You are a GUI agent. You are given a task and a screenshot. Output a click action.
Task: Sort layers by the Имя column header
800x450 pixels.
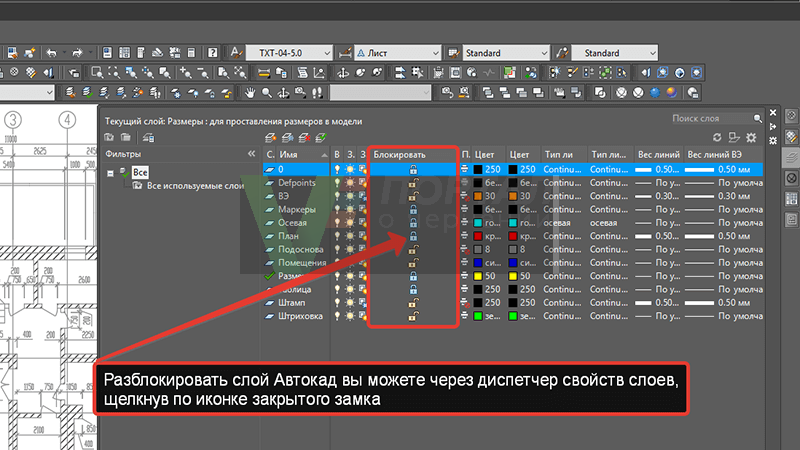click(304, 154)
